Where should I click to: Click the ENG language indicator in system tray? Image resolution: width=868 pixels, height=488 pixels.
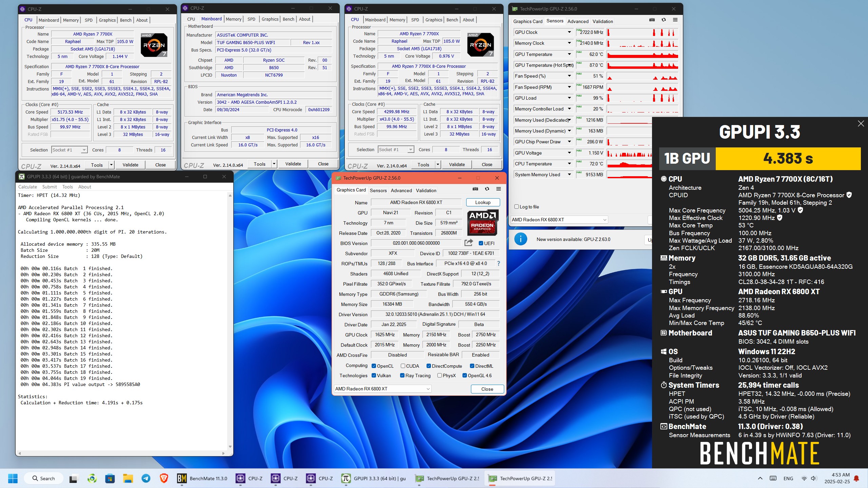(788, 479)
